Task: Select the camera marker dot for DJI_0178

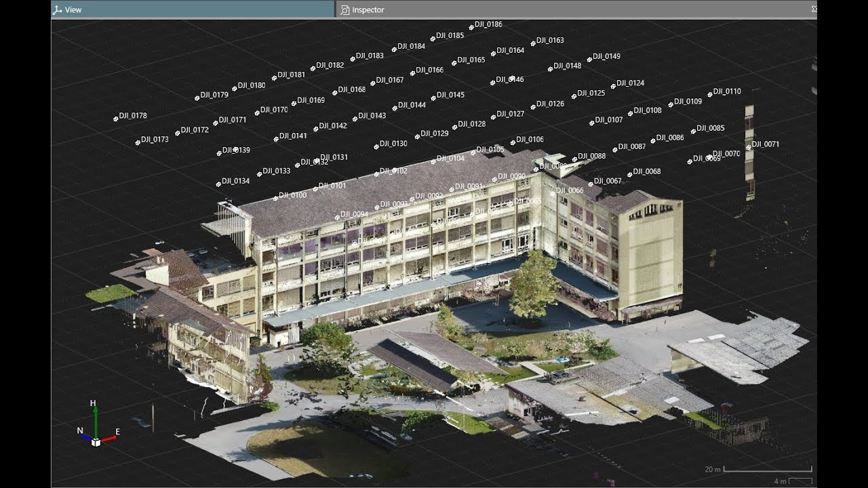Action: [x=116, y=119]
